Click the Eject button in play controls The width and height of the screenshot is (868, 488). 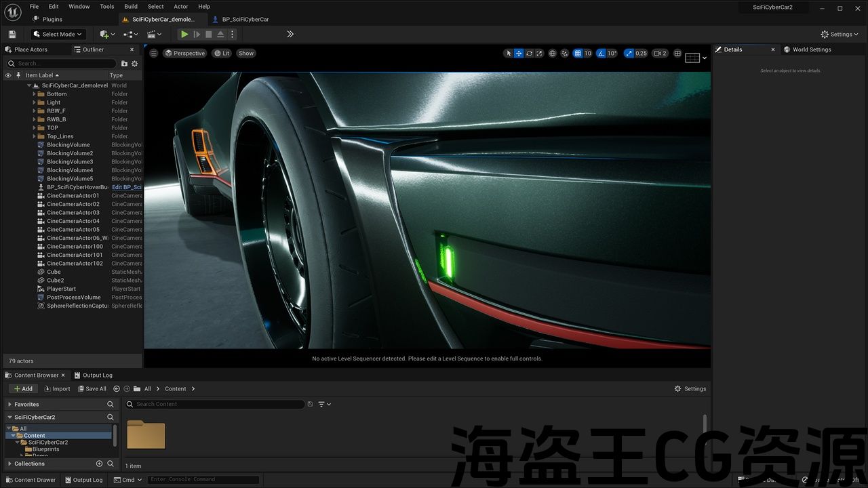tap(220, 34)
